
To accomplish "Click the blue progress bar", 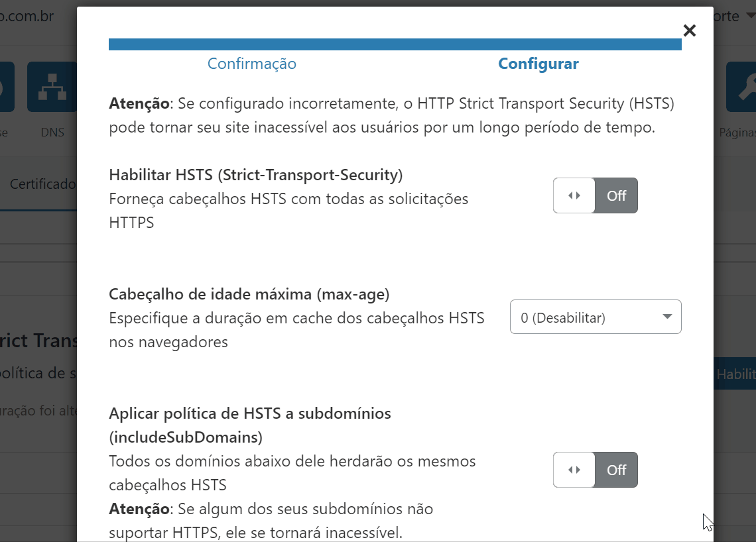I will 395,44.
